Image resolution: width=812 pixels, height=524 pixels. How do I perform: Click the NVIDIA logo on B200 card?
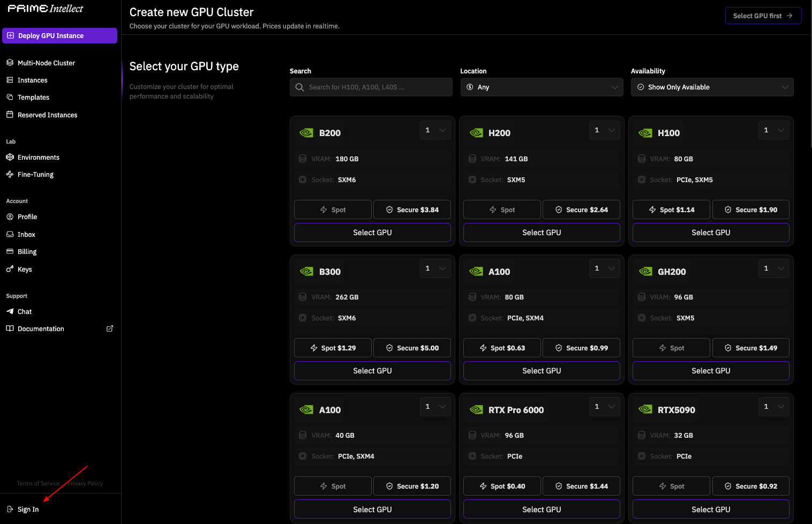click(x=306, y=133)
